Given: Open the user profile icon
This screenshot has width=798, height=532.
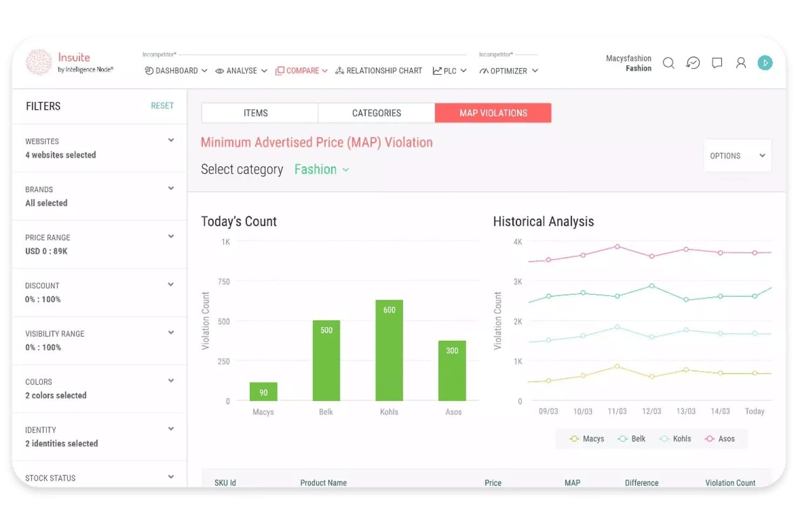Looking at the screenshot, I should click(741, 63).
